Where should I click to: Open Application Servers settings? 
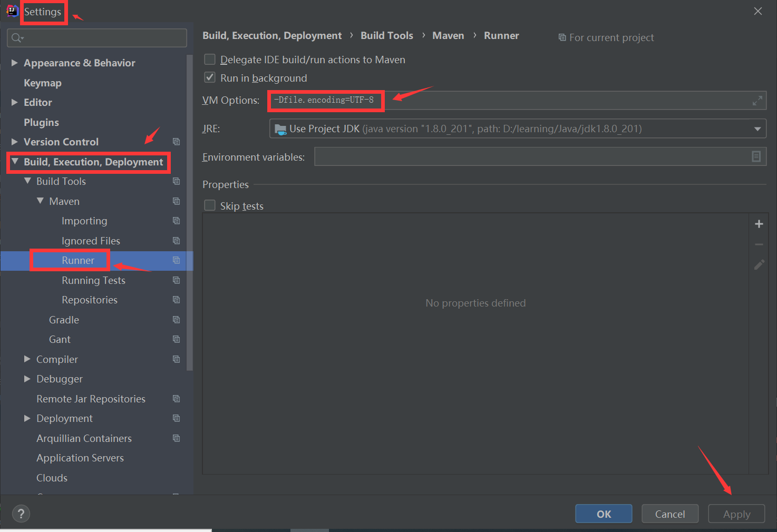pyautogui.click(x=80, y=458)
